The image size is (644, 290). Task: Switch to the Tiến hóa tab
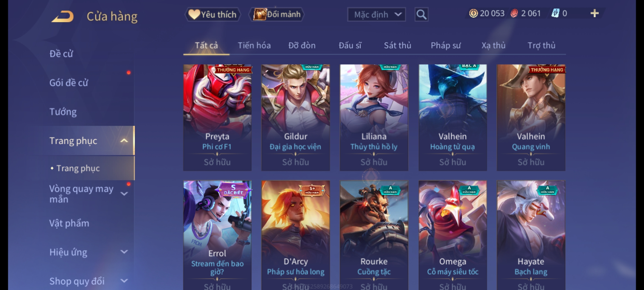[254, 45]
